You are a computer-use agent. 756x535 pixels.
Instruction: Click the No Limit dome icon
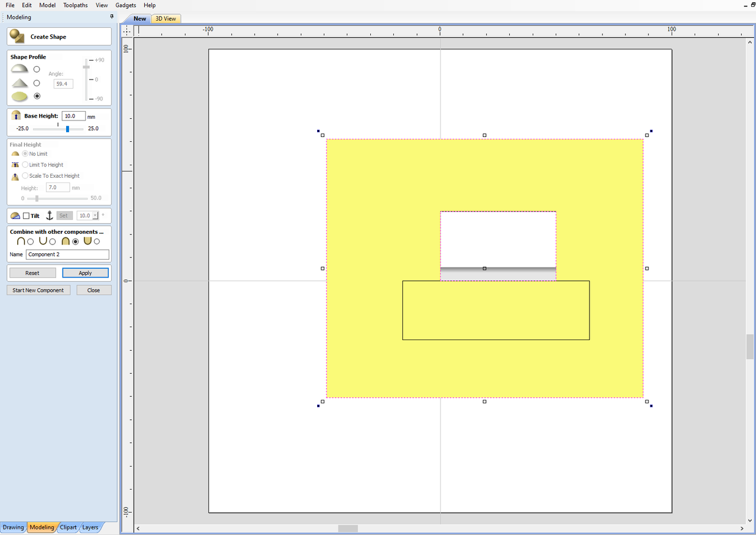(15, 154)
